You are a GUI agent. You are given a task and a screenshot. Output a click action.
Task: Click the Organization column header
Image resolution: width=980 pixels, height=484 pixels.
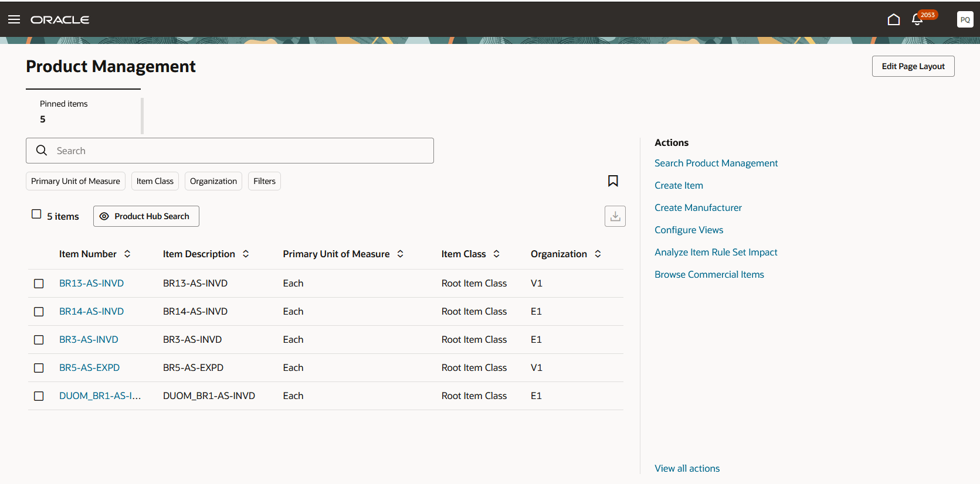point(559,254)
